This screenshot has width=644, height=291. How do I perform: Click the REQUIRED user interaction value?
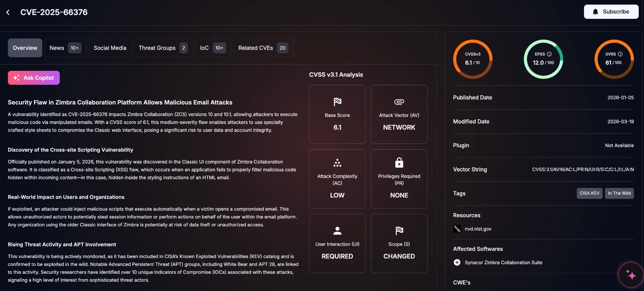click(337, 256)
